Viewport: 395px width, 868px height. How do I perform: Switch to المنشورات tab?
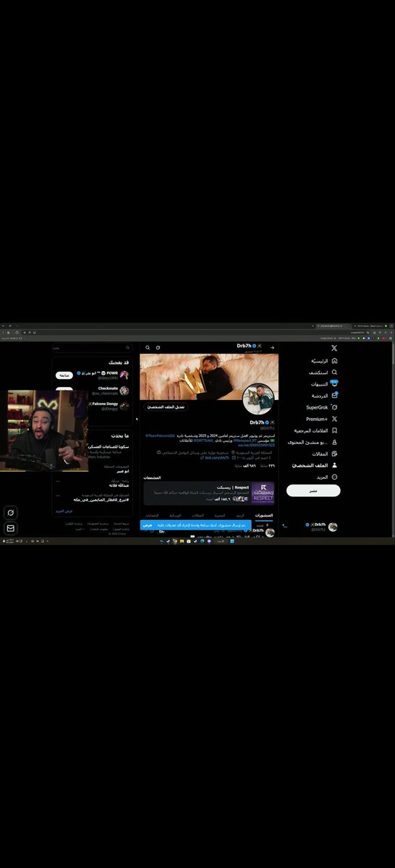264,515
